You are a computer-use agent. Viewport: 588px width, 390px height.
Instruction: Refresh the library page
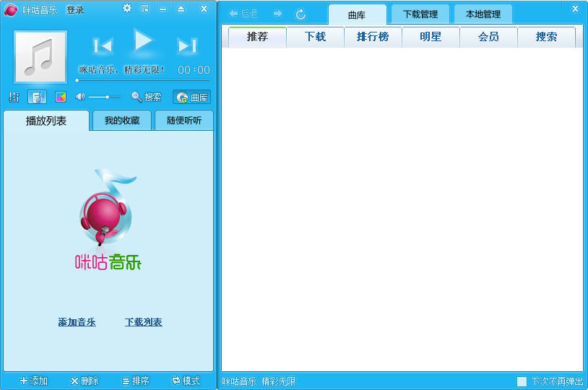pos(301,14)
